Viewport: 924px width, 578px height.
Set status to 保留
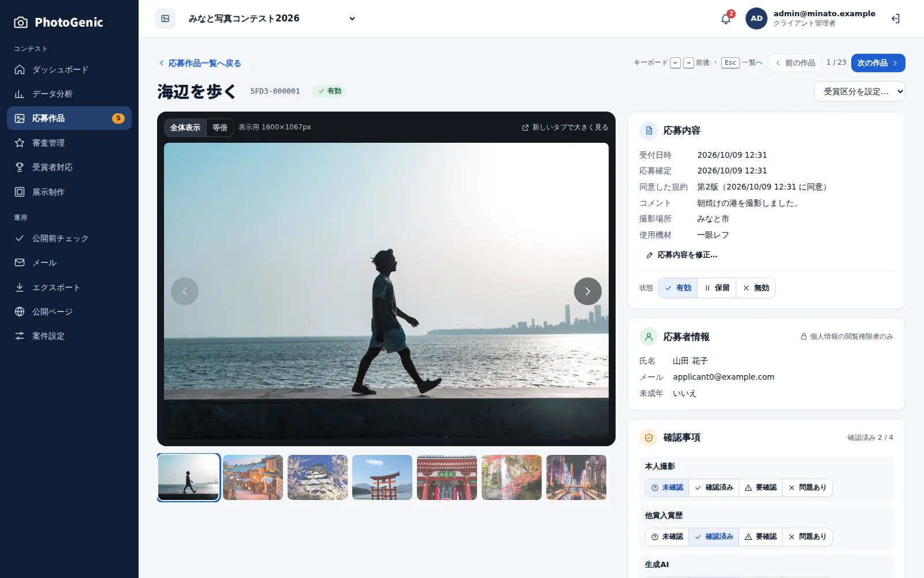717,288
